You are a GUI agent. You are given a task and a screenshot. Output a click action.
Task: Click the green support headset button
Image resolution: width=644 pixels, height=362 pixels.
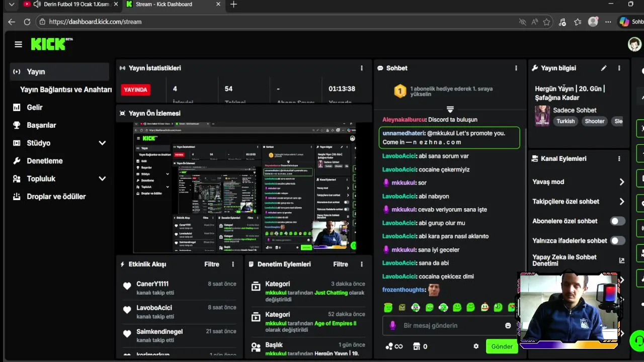tap(637, 341)
